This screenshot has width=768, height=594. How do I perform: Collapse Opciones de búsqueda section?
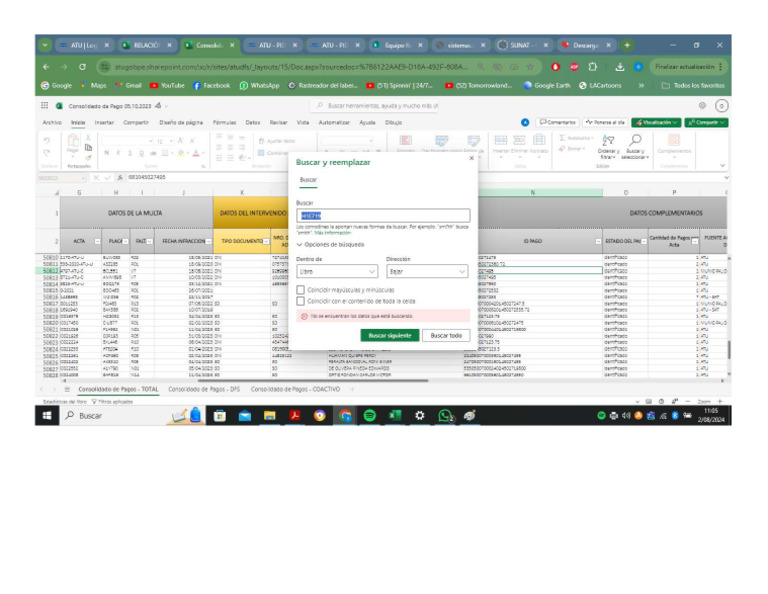[331, 244]
